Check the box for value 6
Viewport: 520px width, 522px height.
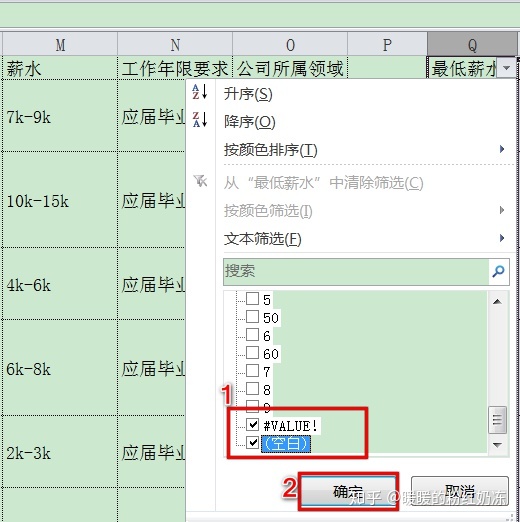point(252,334)
